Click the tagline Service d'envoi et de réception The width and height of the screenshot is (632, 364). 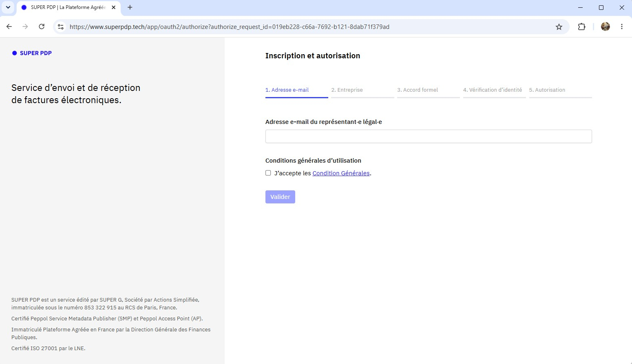pos(76,94)
